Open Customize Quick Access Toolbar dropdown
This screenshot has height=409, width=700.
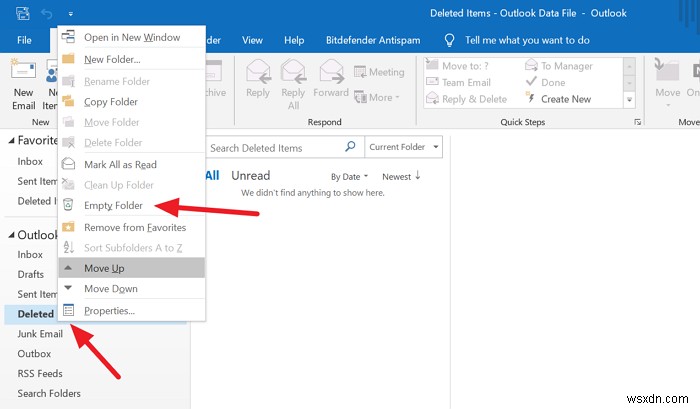pyautogui.click(x=71, y=14)
